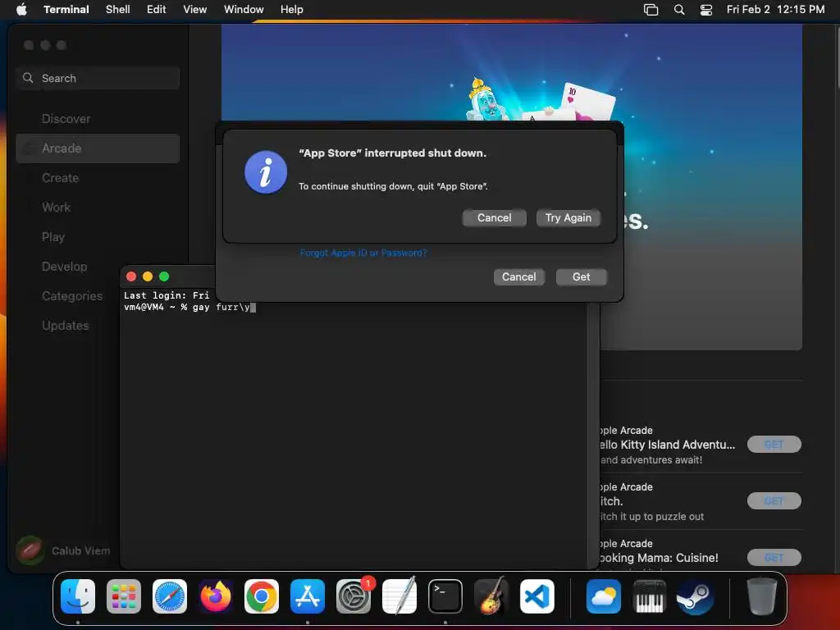Open the Window menu
Image resolution: width=840 pixels, height=630 pixels.
click(x=243, y=9)
